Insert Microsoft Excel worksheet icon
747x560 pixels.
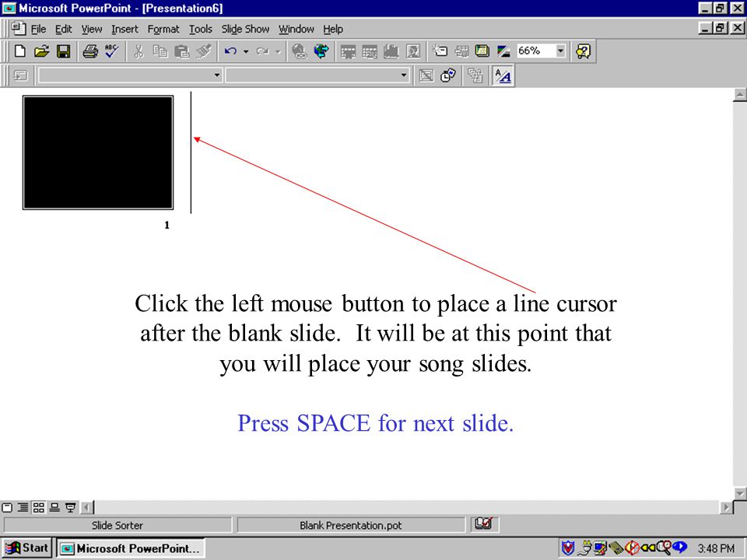pyautogui.click(x=370, y=51)
